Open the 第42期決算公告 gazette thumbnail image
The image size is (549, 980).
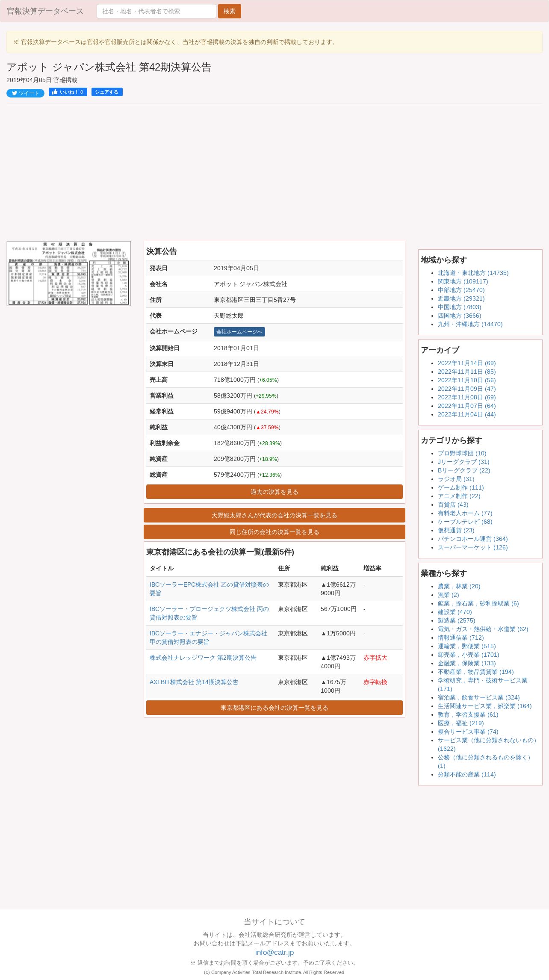(68, 274)
